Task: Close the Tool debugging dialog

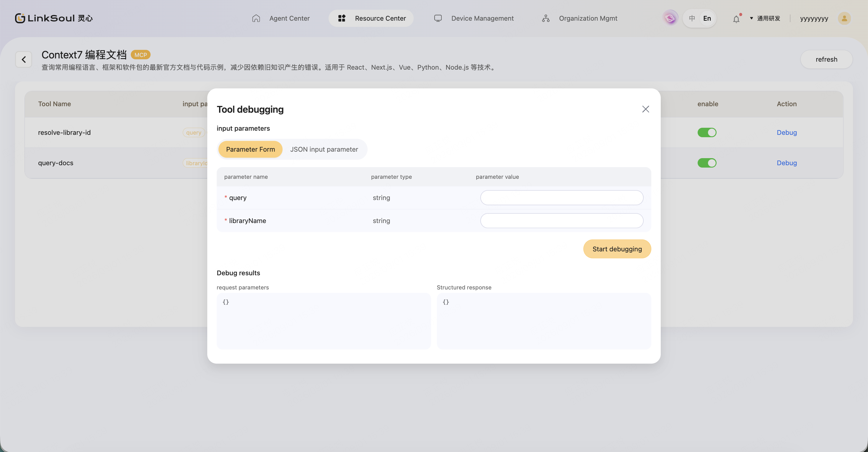Action: click(x=646, y=109)
